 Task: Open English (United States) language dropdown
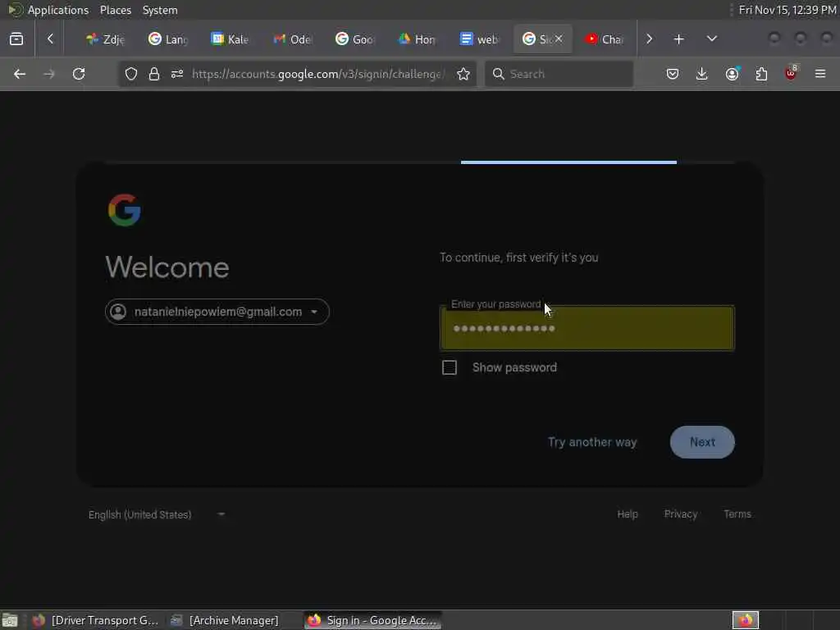157,514
